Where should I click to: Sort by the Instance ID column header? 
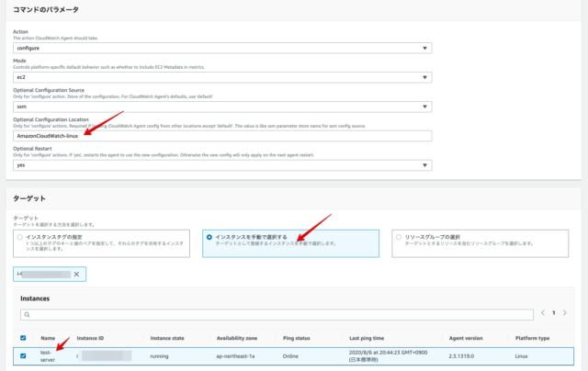pos(90,338)
